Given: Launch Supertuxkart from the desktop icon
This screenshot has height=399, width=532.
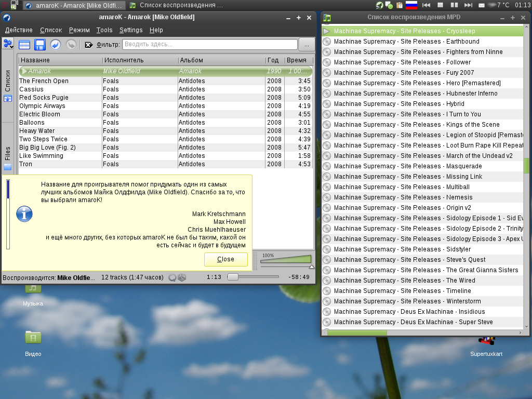Looking at the screenshot, I should click(486, 341).
